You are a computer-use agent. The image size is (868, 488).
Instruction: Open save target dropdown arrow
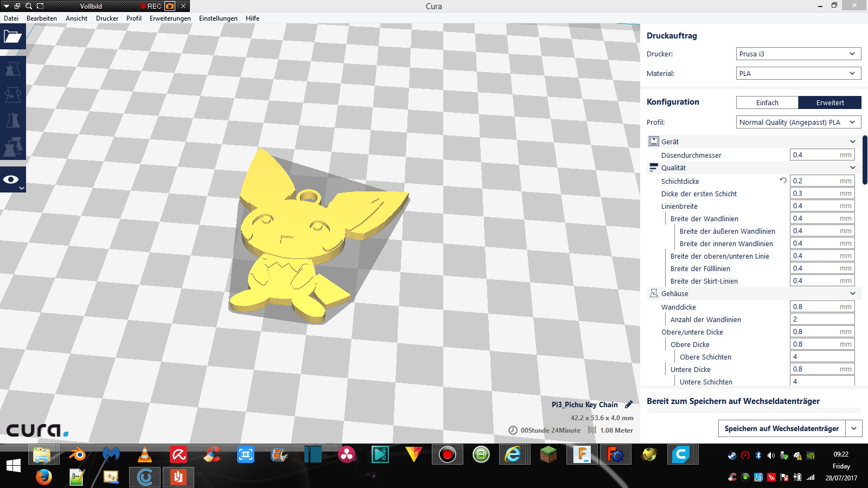click(854, 428)
